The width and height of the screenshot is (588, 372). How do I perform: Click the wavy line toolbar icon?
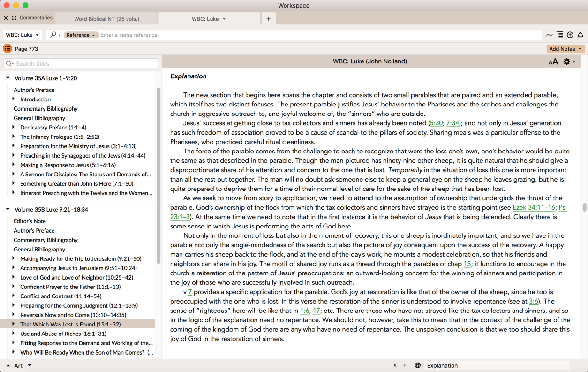(549, 35)
